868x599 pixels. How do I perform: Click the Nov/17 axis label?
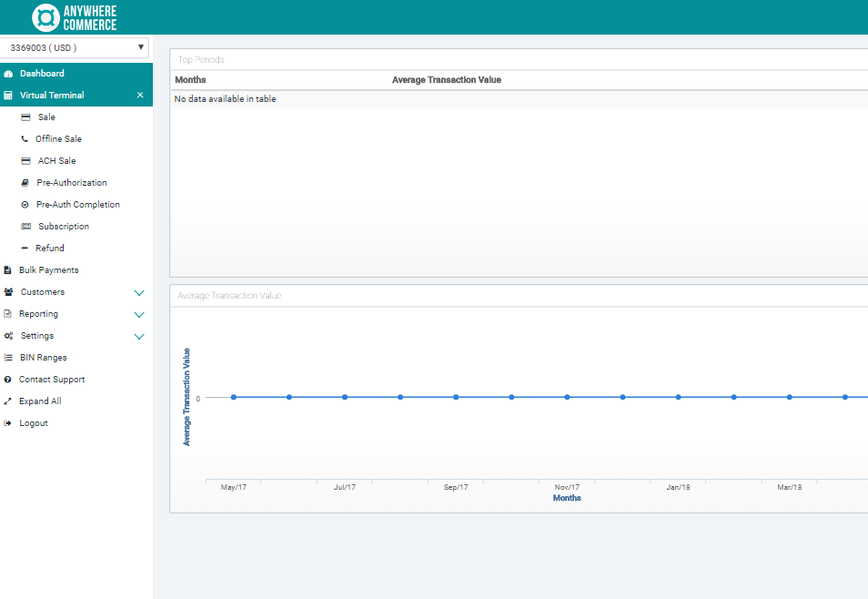pos(568,488)
